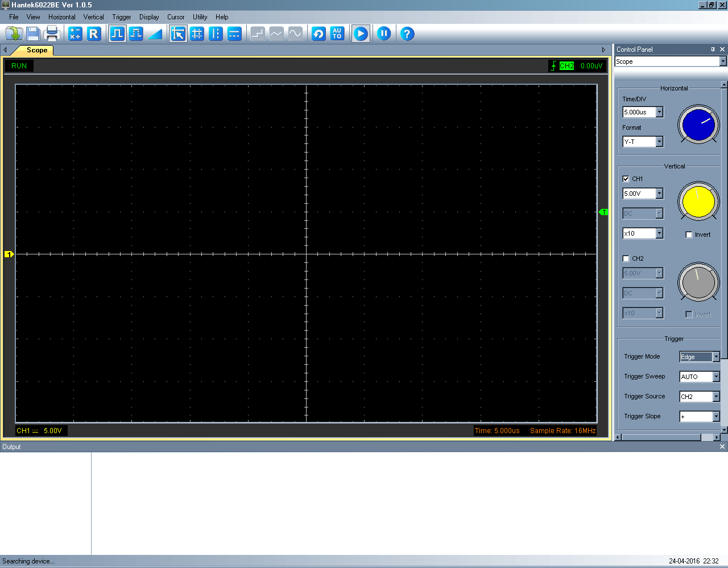Toggle the CH1 Invert checkbox

coord(689,234)
